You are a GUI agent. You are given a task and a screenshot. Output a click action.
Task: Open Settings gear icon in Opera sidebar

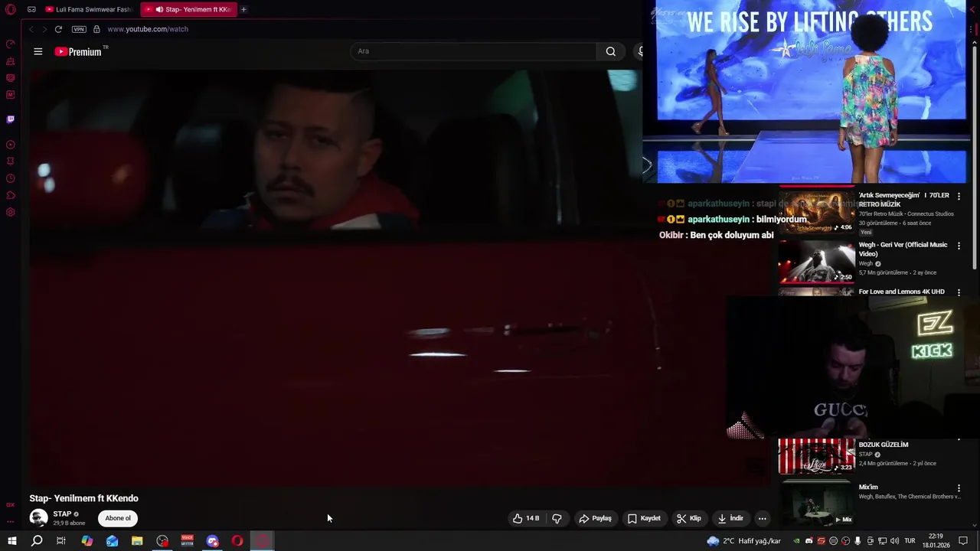(11, 212)
